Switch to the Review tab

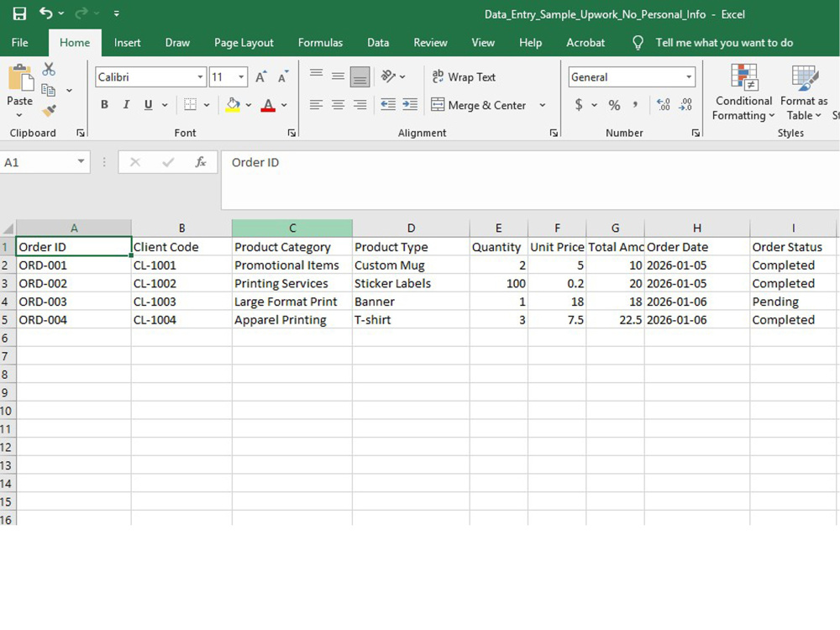430,43
